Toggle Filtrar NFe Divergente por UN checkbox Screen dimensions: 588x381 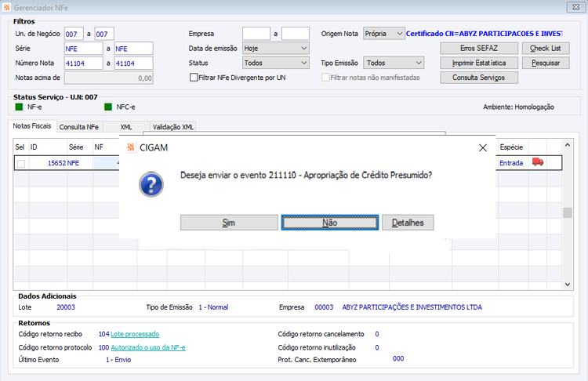pyautogui.click(x=194, y=78)
